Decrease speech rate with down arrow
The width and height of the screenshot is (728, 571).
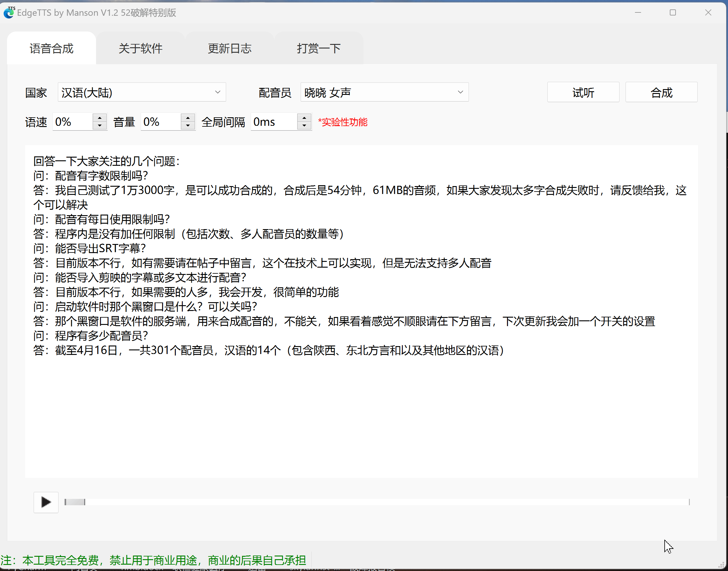(x=100, y=126)
